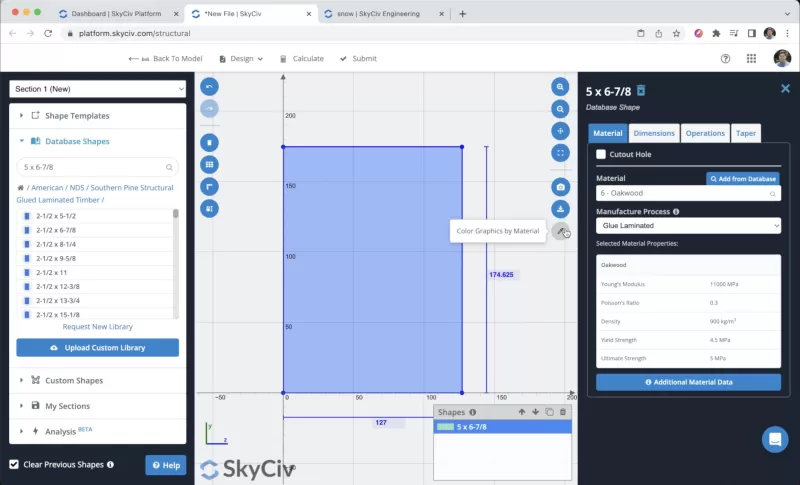Click the Manufacture Process info icon
This screenshot has width=800, height=485.
click(676, 212)
